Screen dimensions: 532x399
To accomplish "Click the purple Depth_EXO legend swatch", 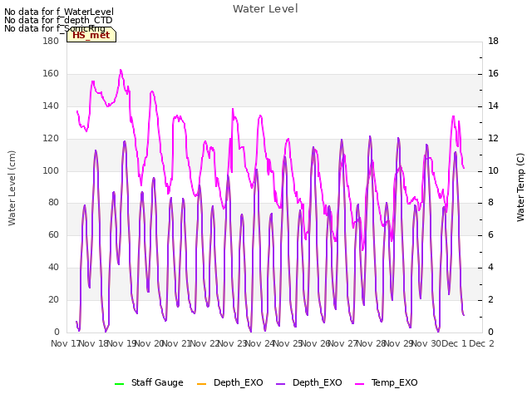I will [281, 384].
